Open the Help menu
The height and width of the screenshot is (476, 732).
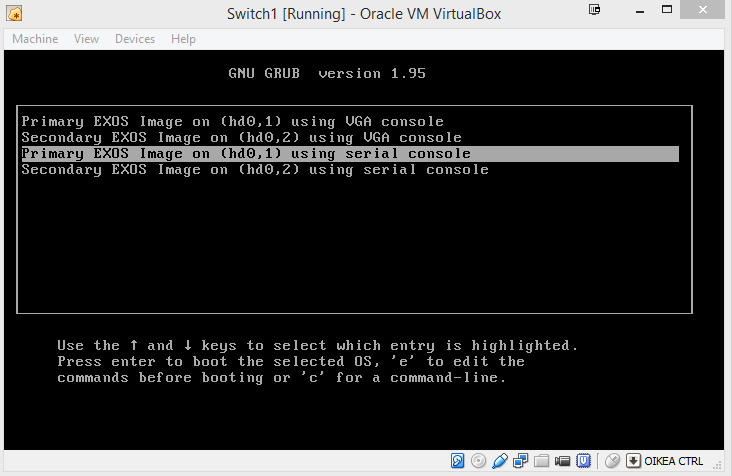tap(183, 39)
